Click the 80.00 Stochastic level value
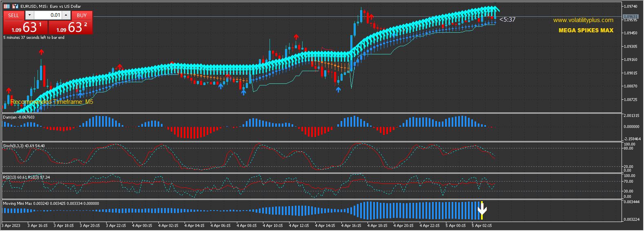 tap(629, 148)
